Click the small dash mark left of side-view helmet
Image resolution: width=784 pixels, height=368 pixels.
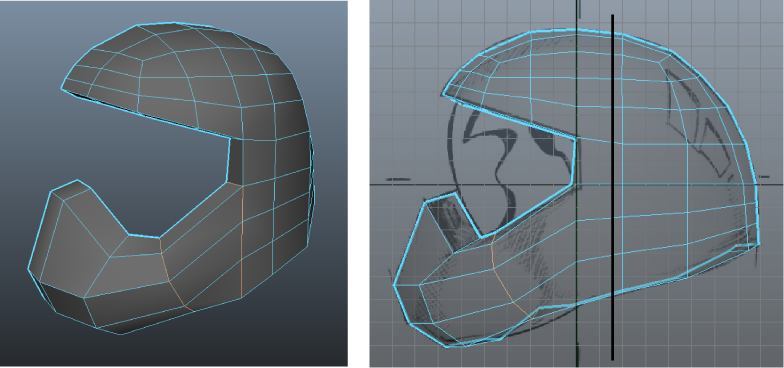click(398, 179)
